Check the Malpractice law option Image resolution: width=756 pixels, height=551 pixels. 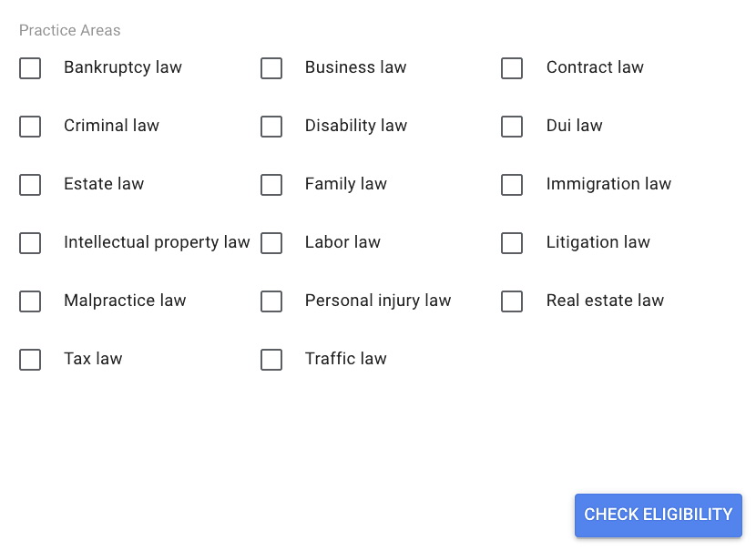point(30,301)
